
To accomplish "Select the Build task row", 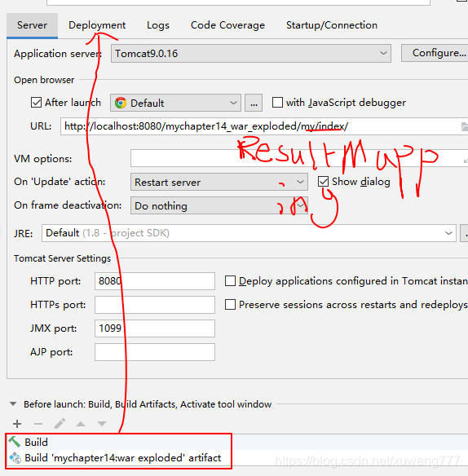I will click(x=237, y=442).
